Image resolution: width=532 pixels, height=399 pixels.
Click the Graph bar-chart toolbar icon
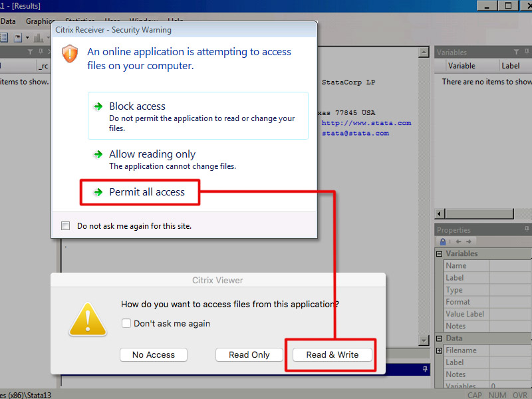[x=39, y=38]
